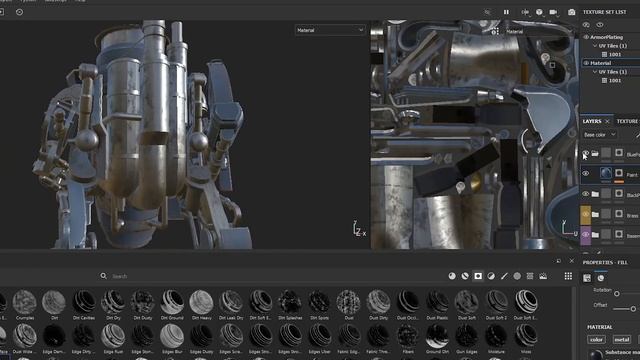Select the Dirt Cavities smart mask
640x360 pixels.
[x=84, y=304]
